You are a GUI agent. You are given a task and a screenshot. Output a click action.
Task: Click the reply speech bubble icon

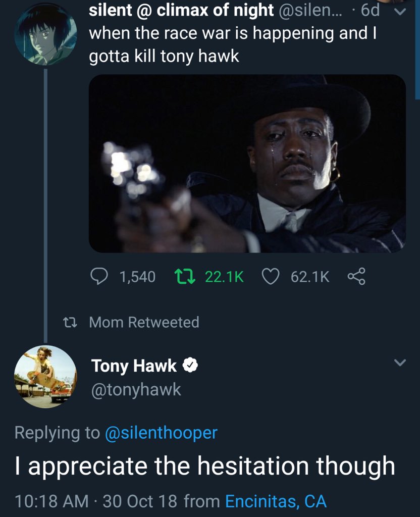tap(99, 276)
